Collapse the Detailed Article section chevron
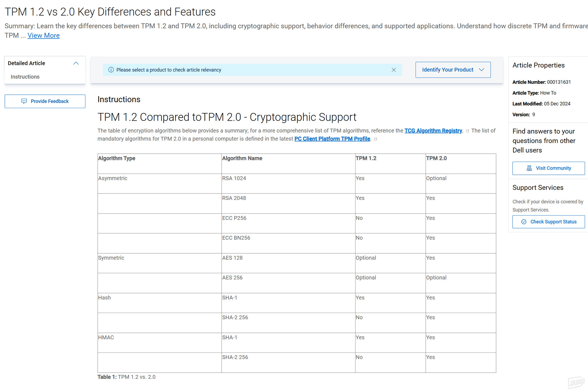The height and width of the screenshot is (392, 588). [76, 63]
